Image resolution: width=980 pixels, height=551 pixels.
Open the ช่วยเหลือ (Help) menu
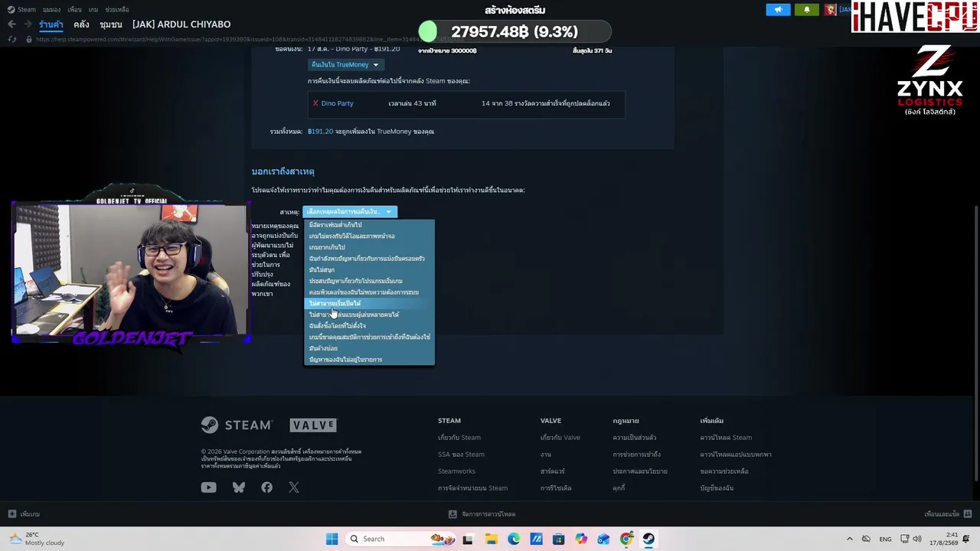[117, 9]
